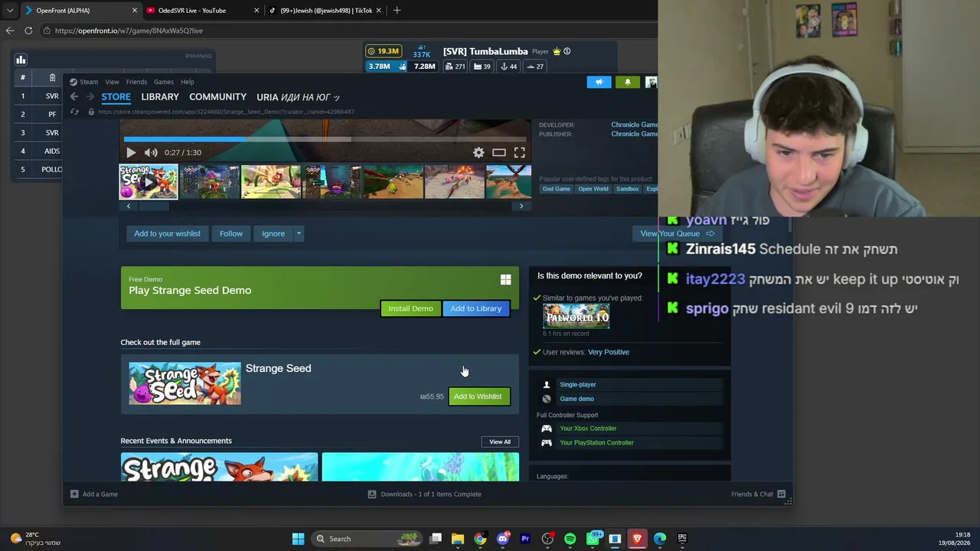This screenshot has width=980, height=551.
Task: Click the thumbnail strip scrollbar handle
Action: pos(153,206)
